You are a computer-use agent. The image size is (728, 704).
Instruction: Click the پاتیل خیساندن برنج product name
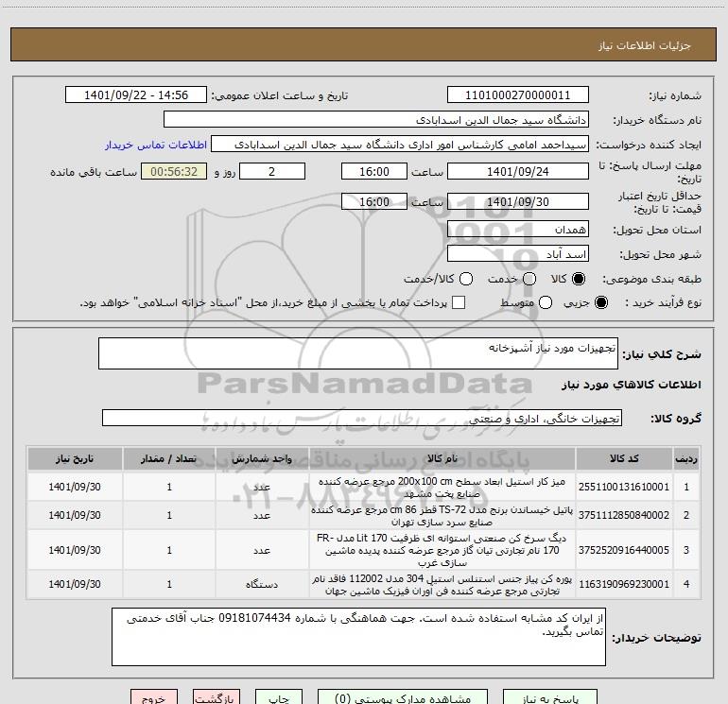(x=442, y=516)
